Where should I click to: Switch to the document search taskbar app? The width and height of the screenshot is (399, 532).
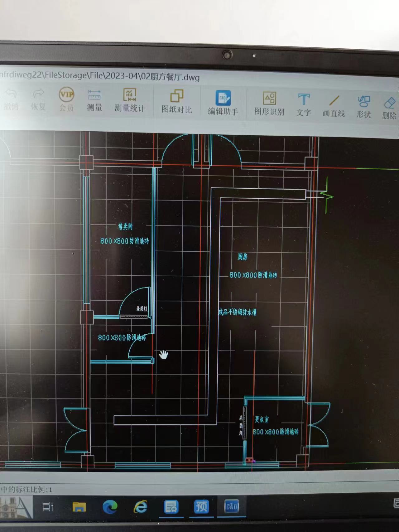(171, 507)
